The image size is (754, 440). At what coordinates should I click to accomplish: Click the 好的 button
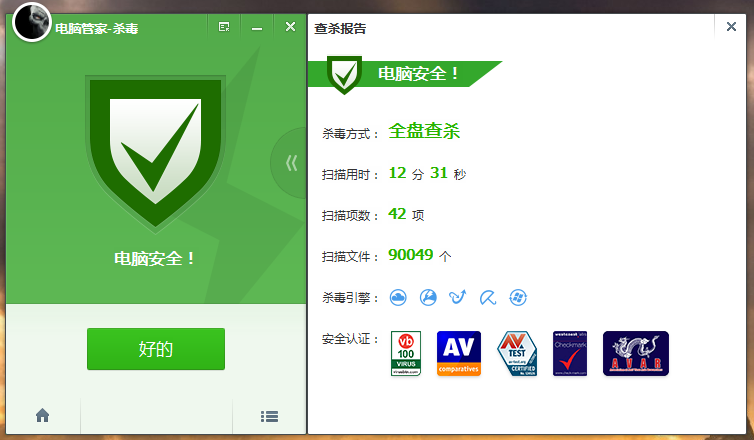(156, 349)
